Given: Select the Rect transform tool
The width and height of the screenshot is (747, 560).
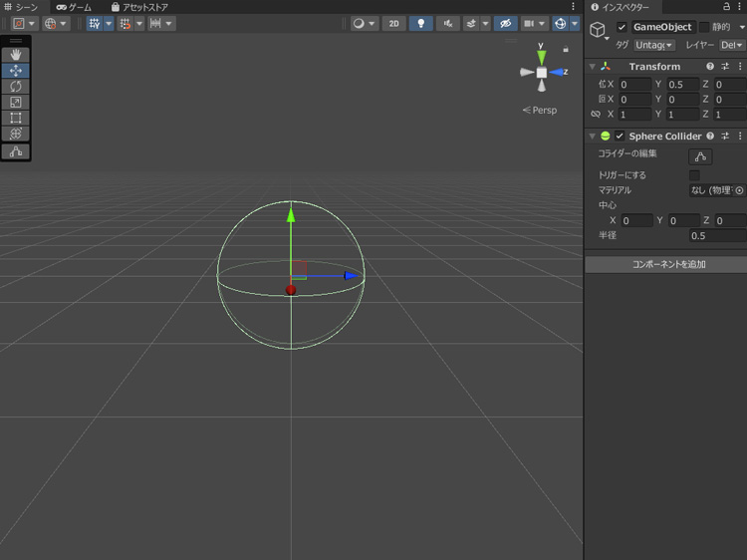Looking at the screenshot, I should coord(16,118).
